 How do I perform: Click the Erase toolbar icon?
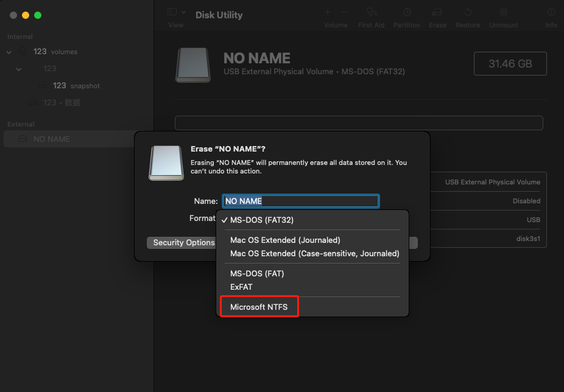tap(437, 13)
